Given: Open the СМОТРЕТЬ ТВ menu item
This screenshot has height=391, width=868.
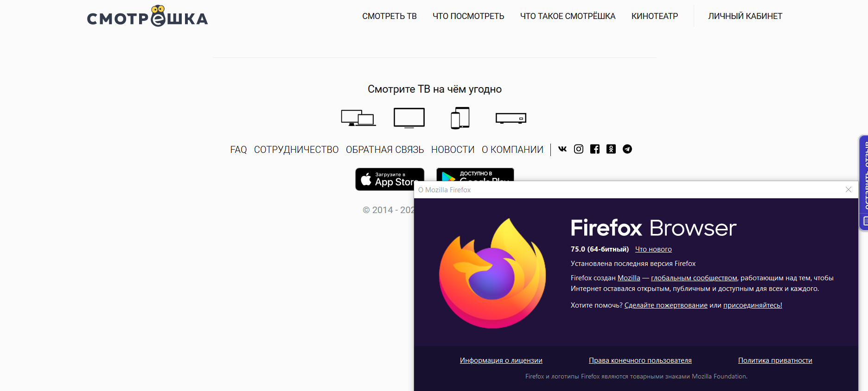Looking at the screenshot, I should pyautogui.click(x=389, y=16).
